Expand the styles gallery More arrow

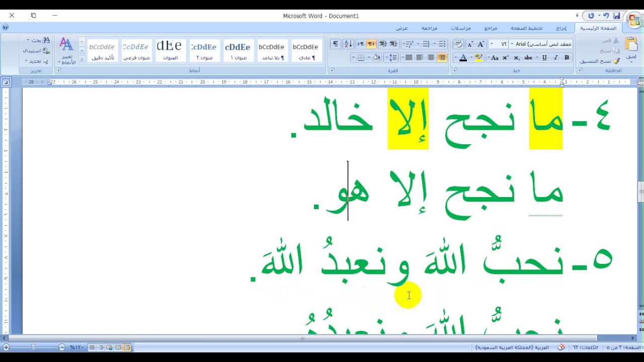82,59
